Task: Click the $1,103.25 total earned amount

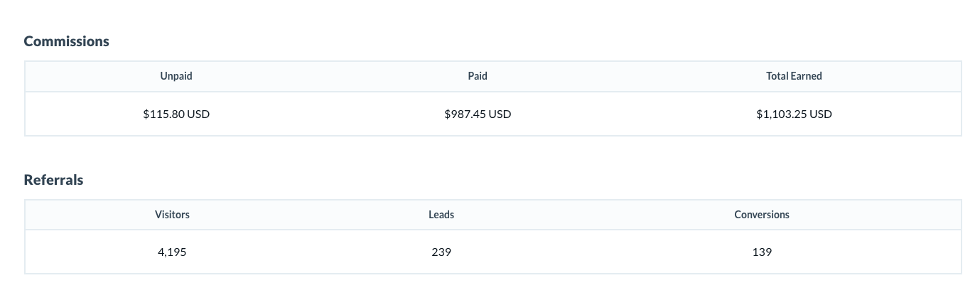Action: pyautogui.click(x=781, y=114)
